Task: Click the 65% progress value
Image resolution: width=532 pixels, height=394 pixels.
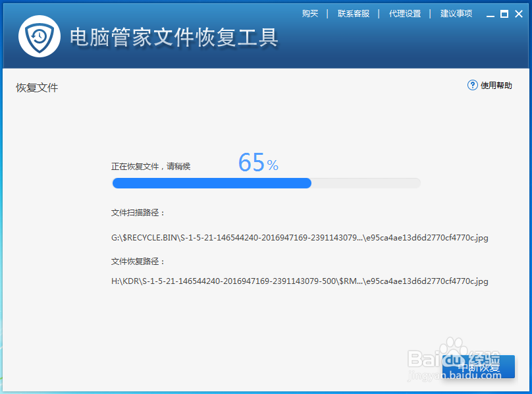Action: coord(258,162)
